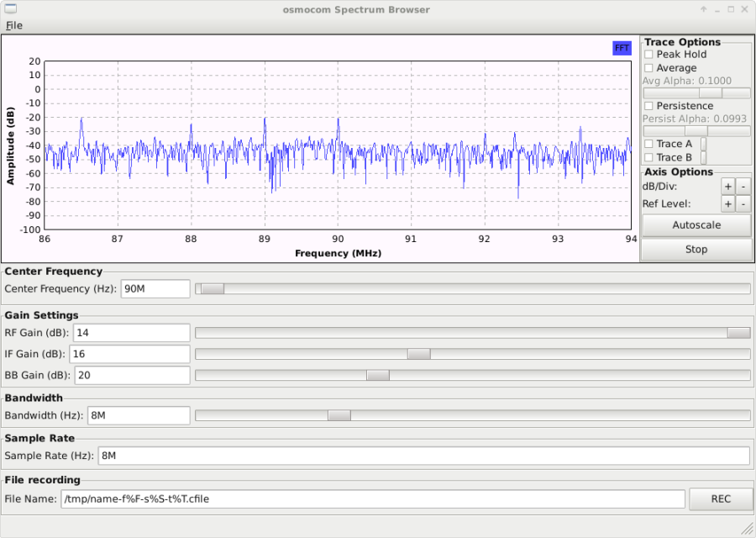The image size is (756, 538).
Task: Click the 86 MHz tick label
Action: click(45, 239)
